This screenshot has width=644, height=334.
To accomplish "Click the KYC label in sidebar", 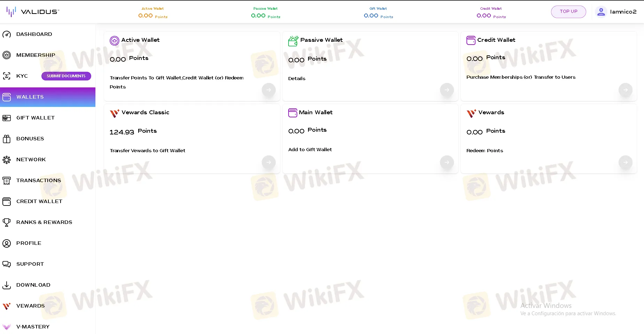I will tap(22, 76).
